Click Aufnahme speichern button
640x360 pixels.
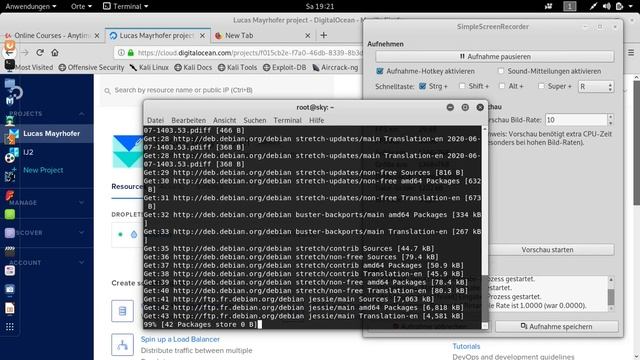pyautogui.click(x=557, y=327)
